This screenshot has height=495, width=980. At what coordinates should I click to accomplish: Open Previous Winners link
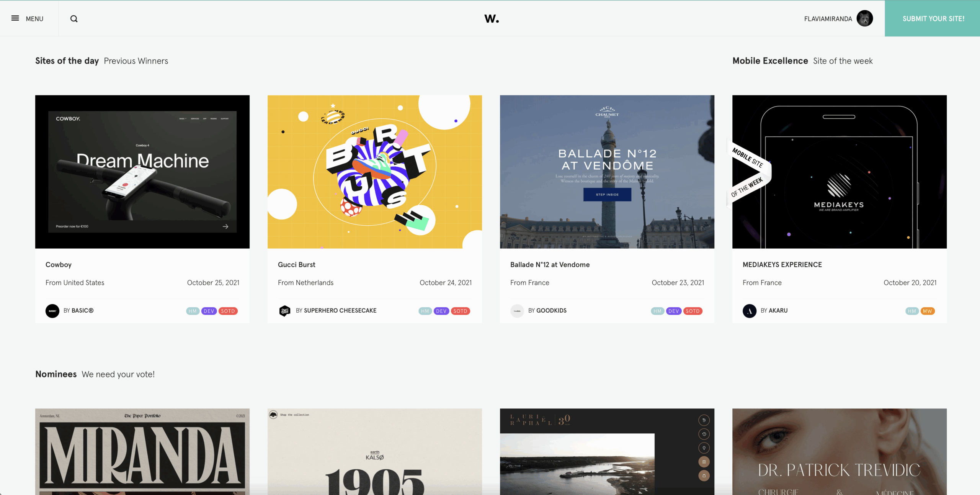[x=136, y=61]
